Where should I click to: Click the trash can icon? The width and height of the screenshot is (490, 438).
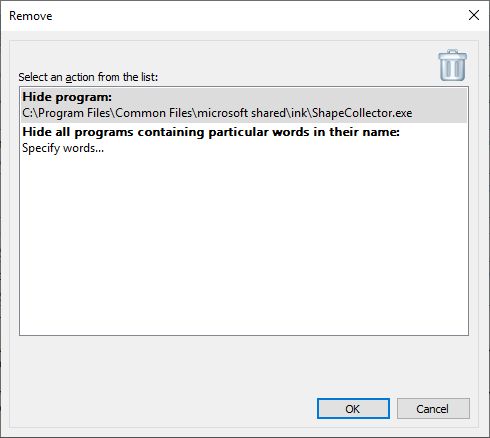coord(452,65)
